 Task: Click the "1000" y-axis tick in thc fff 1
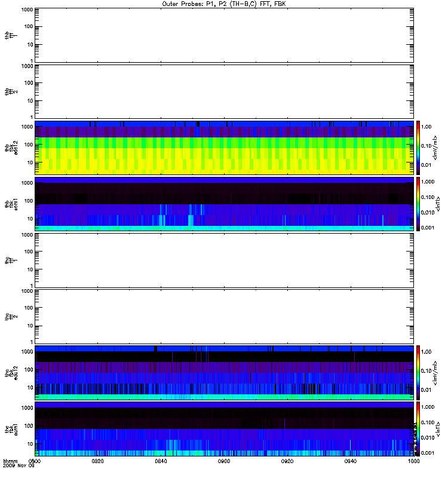27,235
